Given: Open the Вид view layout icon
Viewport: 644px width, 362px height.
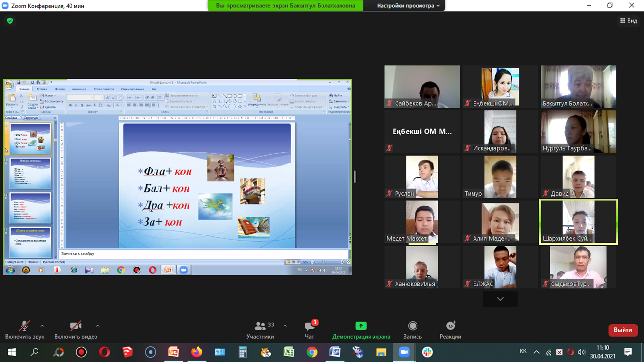Looking at the screenshot, I should [x=628, y=21].
